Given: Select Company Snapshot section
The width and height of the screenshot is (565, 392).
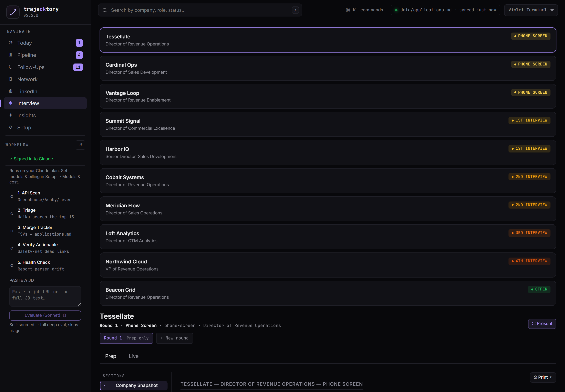Looking at the screenshot, I should tap(134, 385).
